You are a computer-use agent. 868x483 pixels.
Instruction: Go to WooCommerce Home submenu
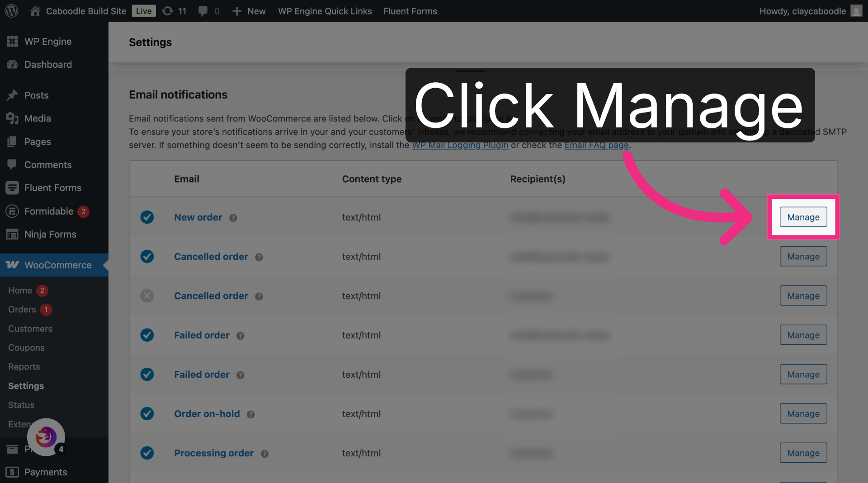(20, 291)
